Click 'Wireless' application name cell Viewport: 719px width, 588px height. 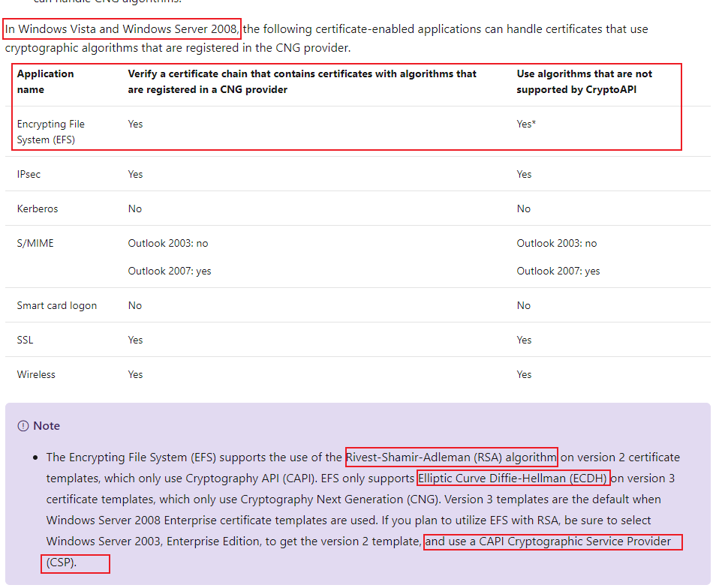[36, 374]
